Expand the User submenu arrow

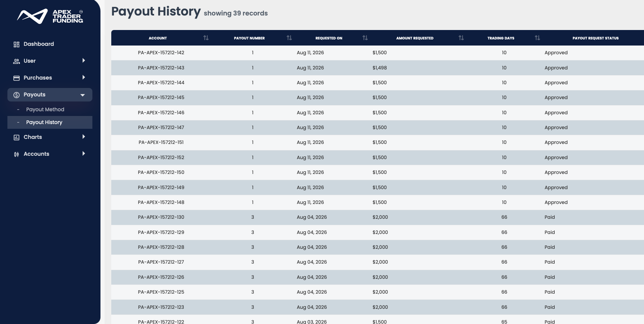tap(84, 61)
